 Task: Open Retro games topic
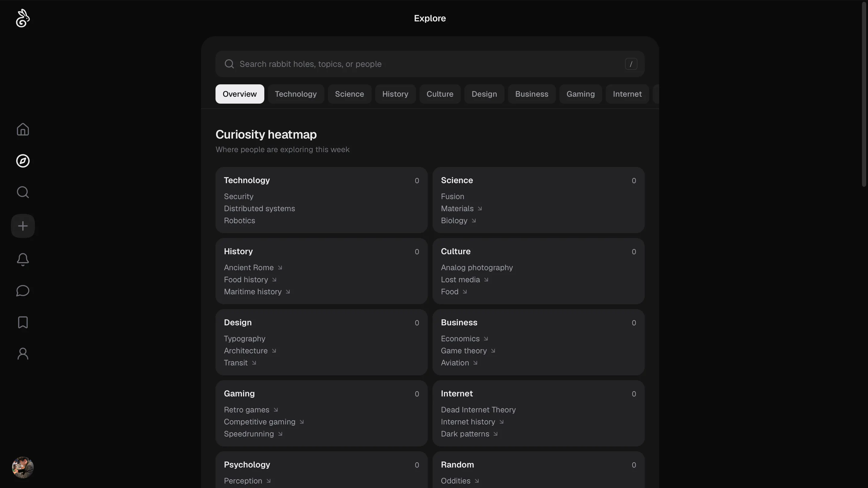(x=246, y=410)
